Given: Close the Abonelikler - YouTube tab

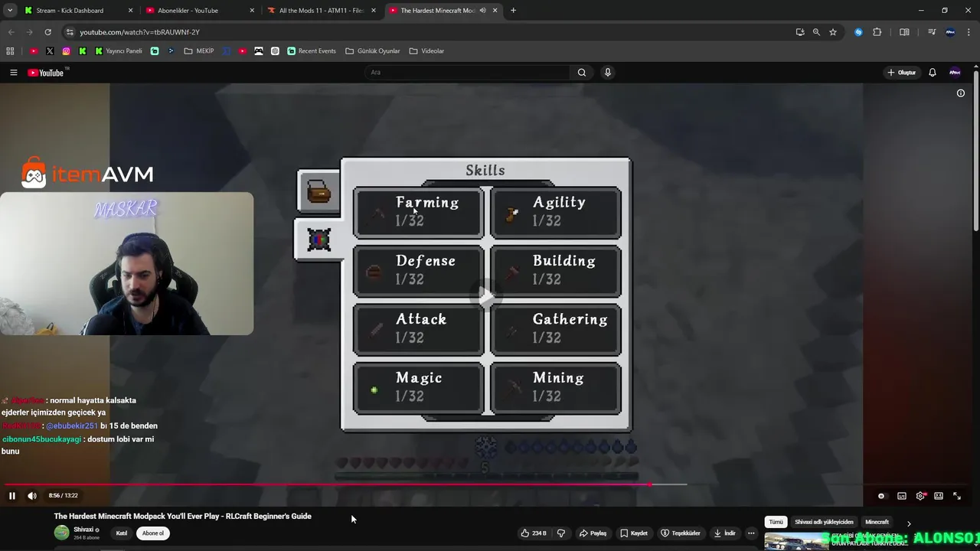Looking at the screenshot, I should [x=252, y=11].
